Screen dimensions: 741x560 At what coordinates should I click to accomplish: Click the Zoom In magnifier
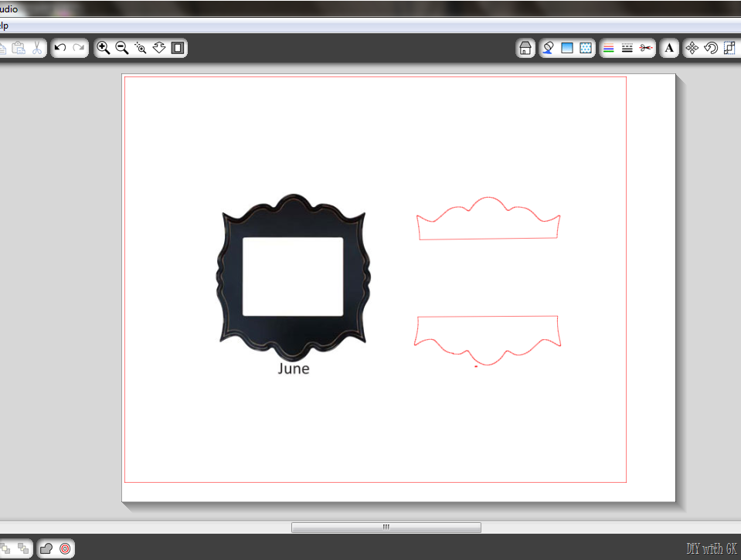pyautogui.click(x=103, y=48)
